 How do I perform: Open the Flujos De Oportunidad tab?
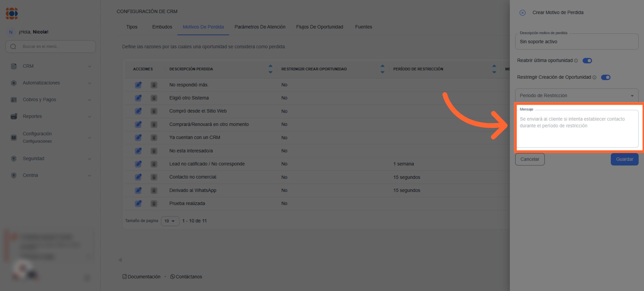tap(319, 27)
